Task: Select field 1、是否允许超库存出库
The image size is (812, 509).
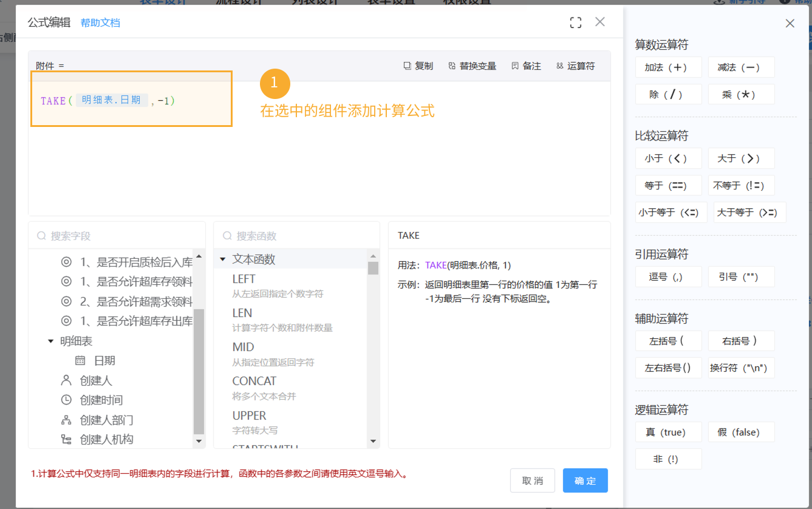Action: tap(126, 321)
